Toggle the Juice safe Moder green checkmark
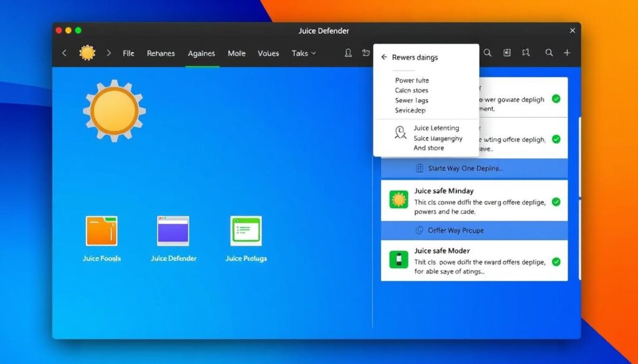The width and height of the screenshot is (638, 364). [x=556, y=262]
